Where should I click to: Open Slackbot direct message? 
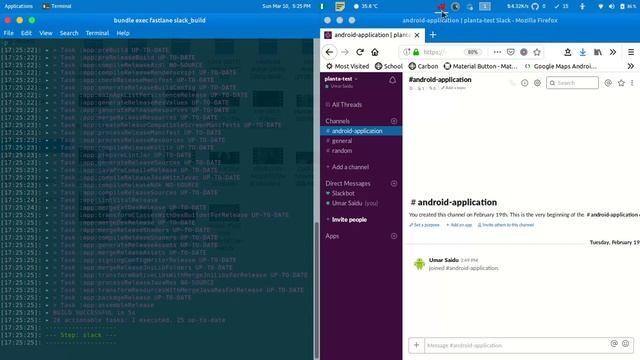(343, 193)
